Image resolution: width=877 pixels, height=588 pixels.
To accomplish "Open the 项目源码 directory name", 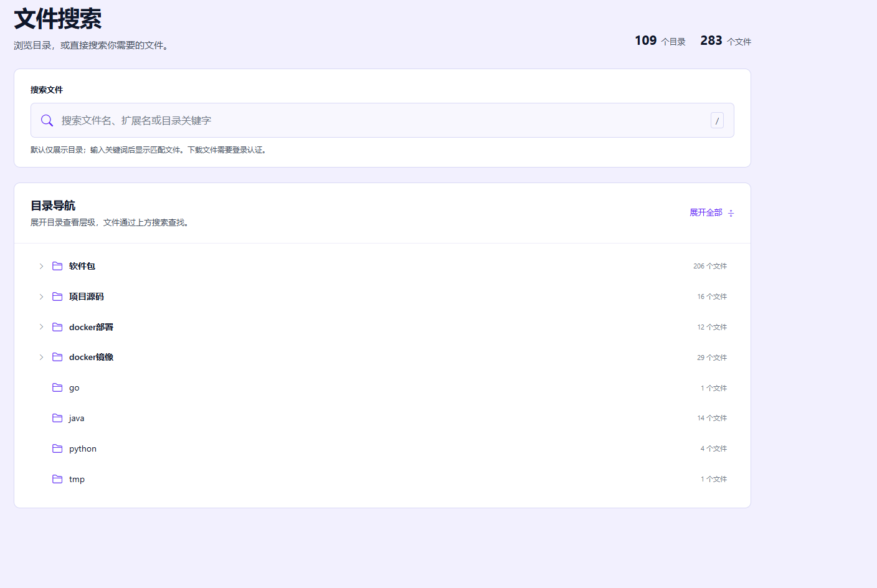I will [x=87, y=296].
